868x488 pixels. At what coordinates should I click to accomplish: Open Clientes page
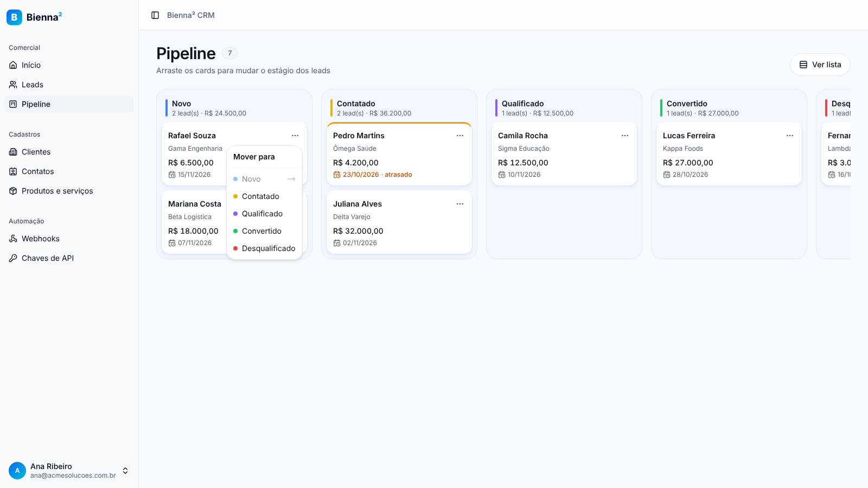tap(69, 152)
